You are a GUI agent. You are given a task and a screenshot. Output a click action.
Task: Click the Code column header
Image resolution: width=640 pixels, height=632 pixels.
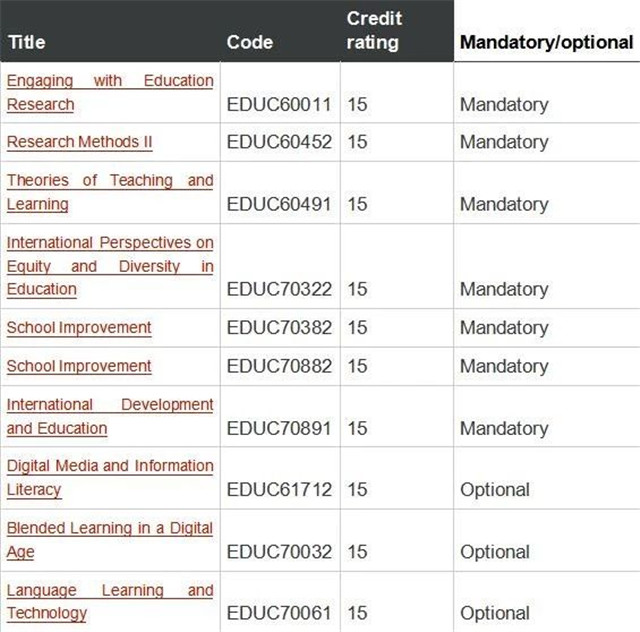click(x=250, y=42)
